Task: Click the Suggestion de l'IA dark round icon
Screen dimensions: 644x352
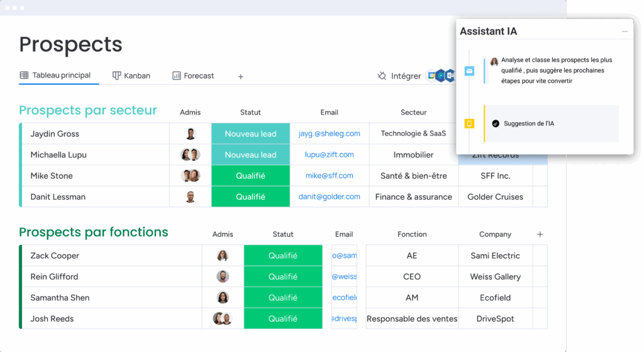Action: pos(496,123)
